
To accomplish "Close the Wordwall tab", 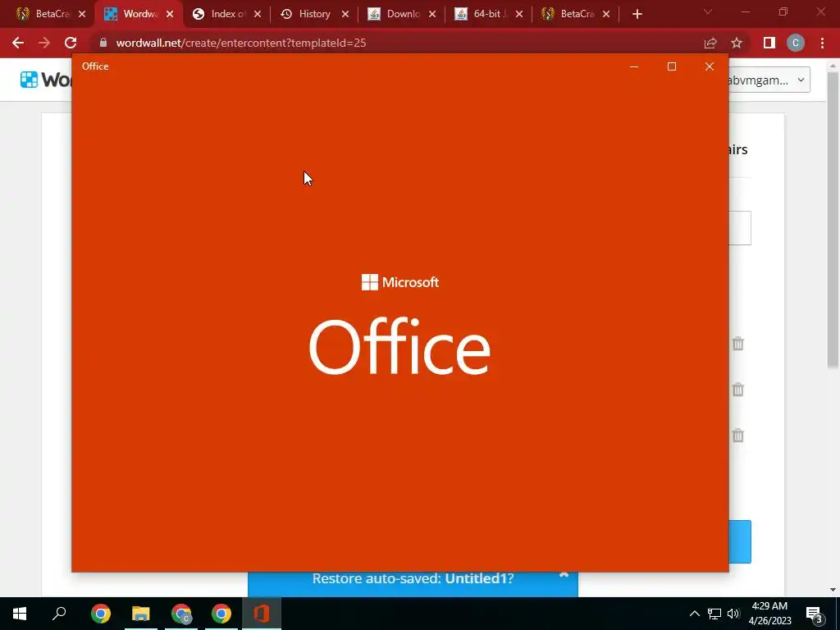I will 170,14.
